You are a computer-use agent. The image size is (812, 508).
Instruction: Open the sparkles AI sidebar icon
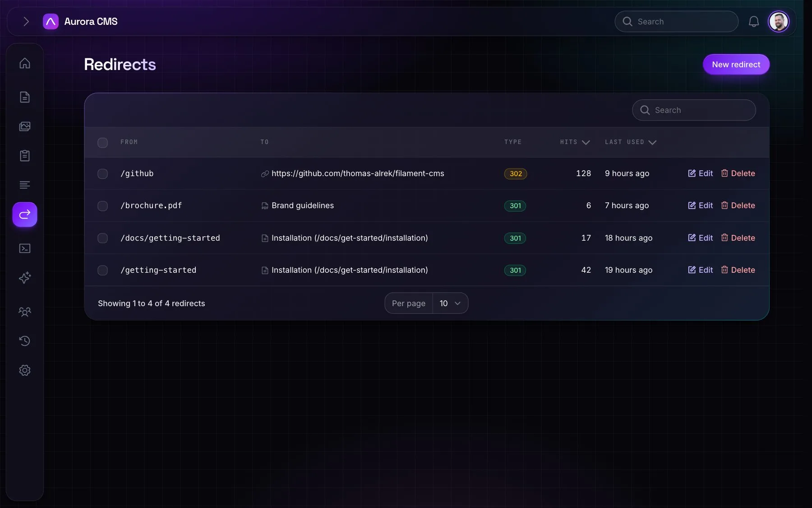pos(25,278)
